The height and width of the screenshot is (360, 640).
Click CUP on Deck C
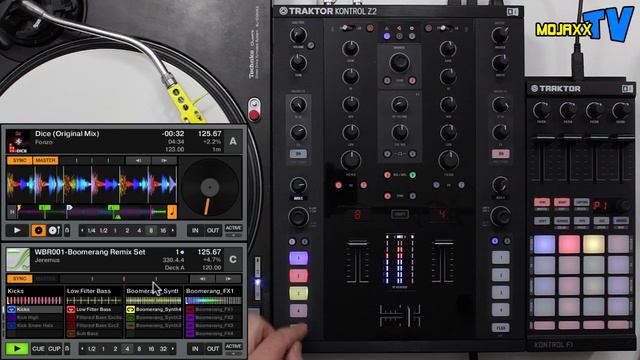coord(54,349)
